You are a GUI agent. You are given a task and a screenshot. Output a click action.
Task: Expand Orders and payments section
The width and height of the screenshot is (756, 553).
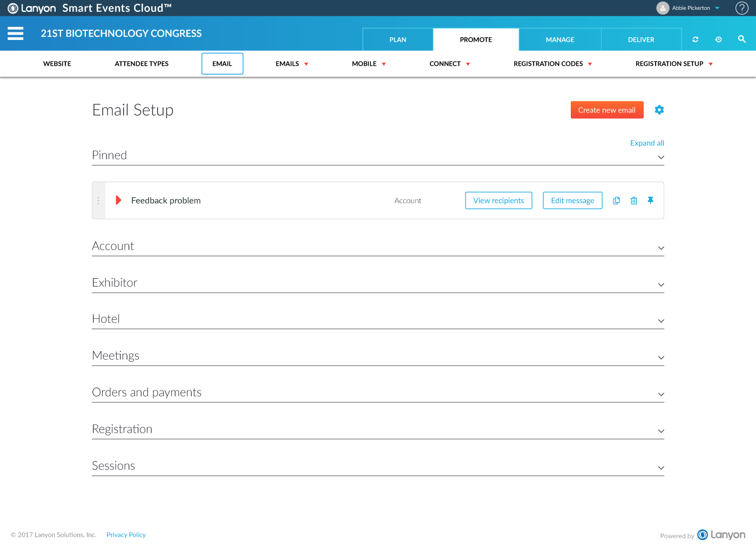(x=661, y=394)
